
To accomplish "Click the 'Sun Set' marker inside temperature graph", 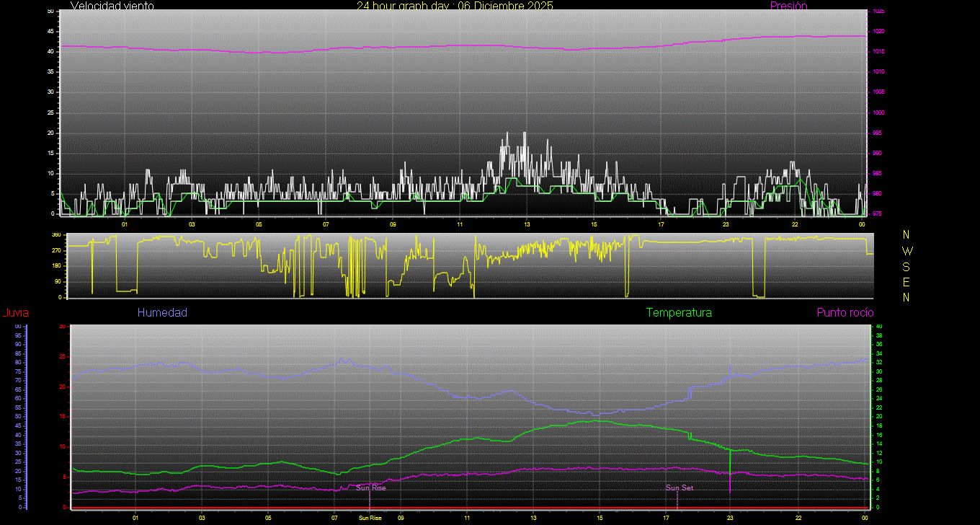I will (679, 488).
